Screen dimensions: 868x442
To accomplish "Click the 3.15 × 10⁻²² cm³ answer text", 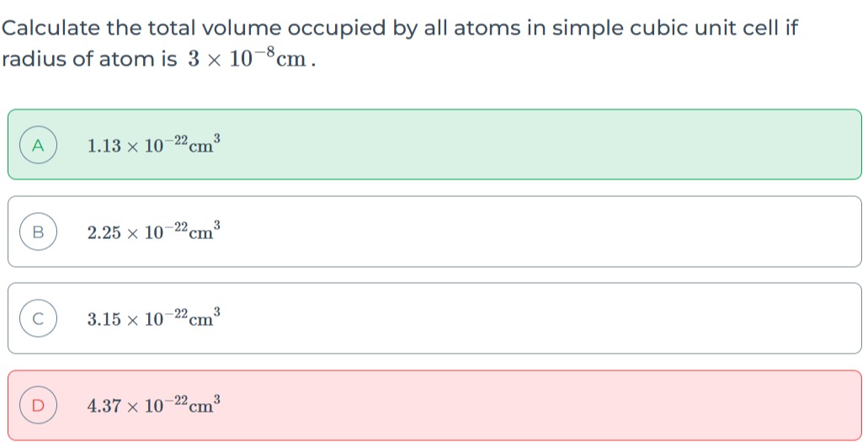I will click(x=154, y=317).
